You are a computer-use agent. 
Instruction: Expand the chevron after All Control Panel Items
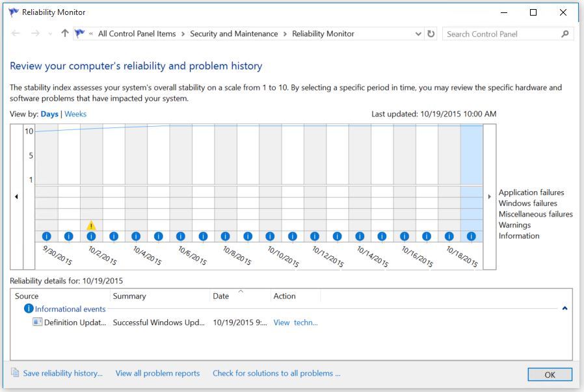(x=183, y=34)
